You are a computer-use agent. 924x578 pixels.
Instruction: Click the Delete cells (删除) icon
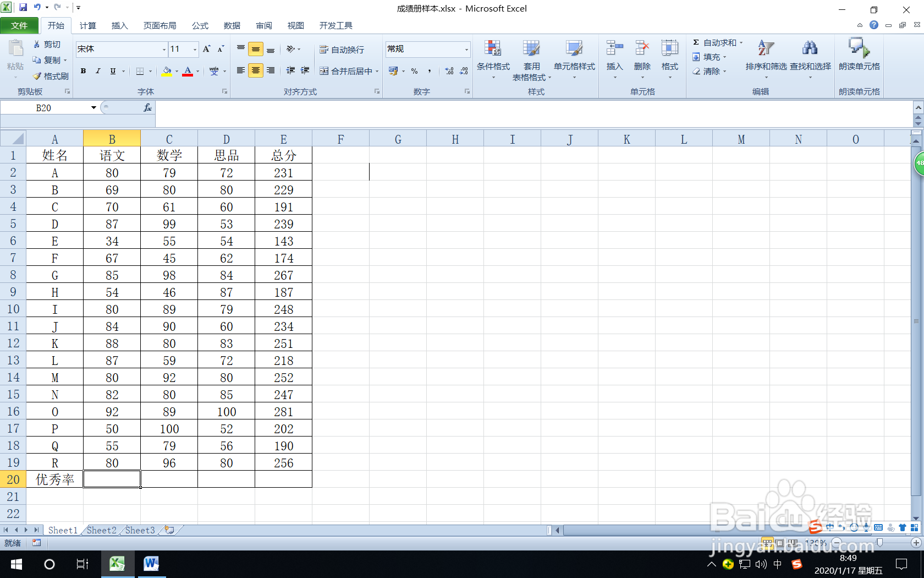coord(642,48)
